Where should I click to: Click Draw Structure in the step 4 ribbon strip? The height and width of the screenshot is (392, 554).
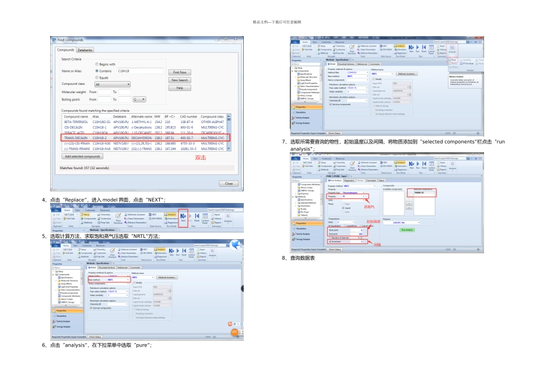pyautogui.click(x=118, y=218)
